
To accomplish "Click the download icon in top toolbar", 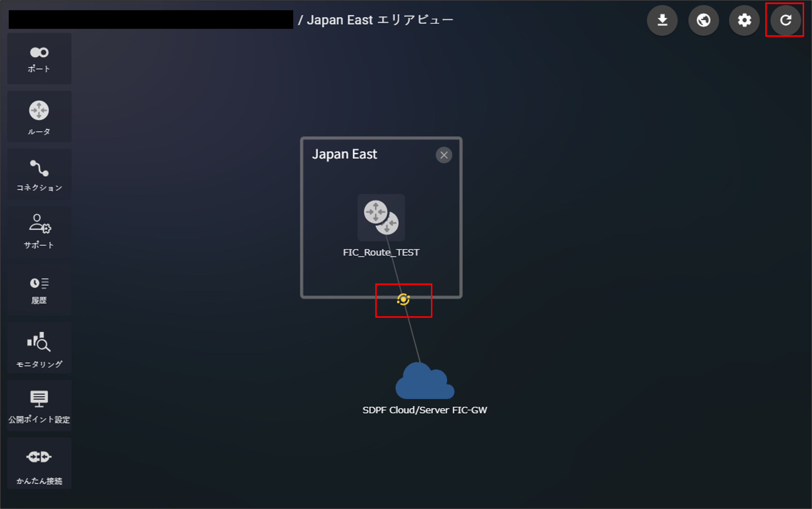I will pyautogui.click(x=662, y=20).
